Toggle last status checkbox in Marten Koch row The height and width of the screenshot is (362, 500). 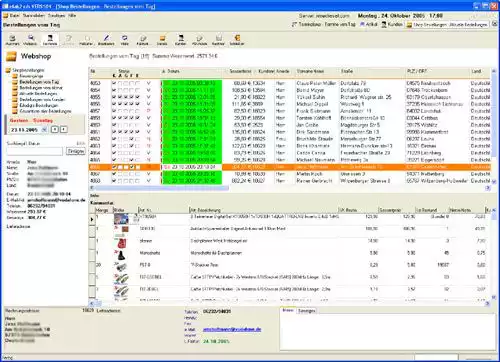(x=138, y=174)
